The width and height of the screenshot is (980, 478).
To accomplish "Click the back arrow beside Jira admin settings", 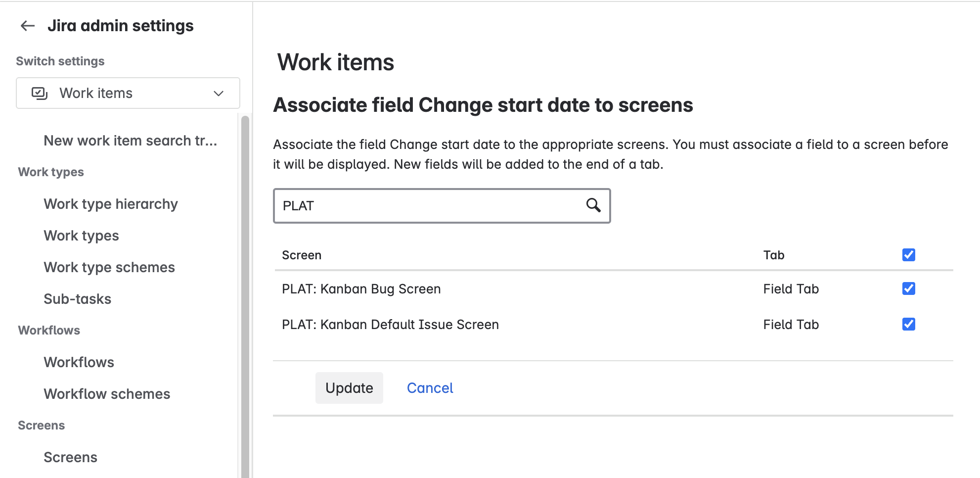I will click(x=28, y=26).
